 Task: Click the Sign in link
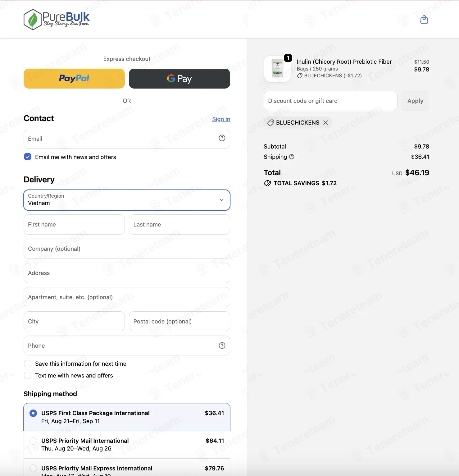(x=221, y=119)
